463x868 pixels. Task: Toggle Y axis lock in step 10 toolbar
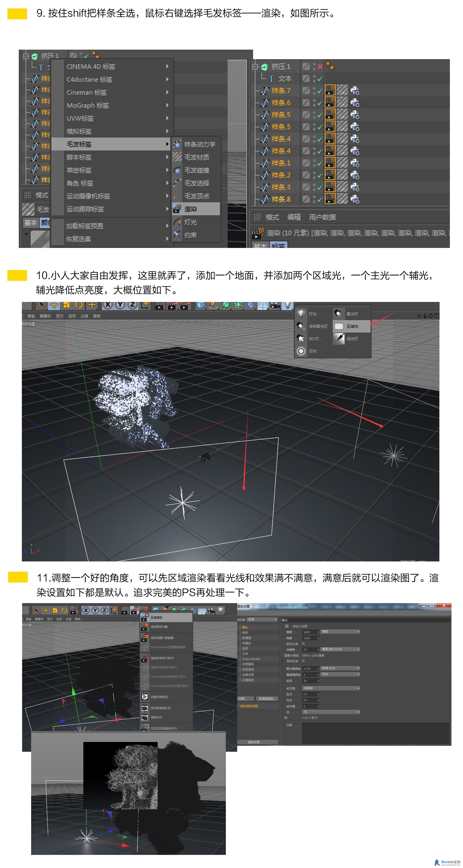pos(120,305)
